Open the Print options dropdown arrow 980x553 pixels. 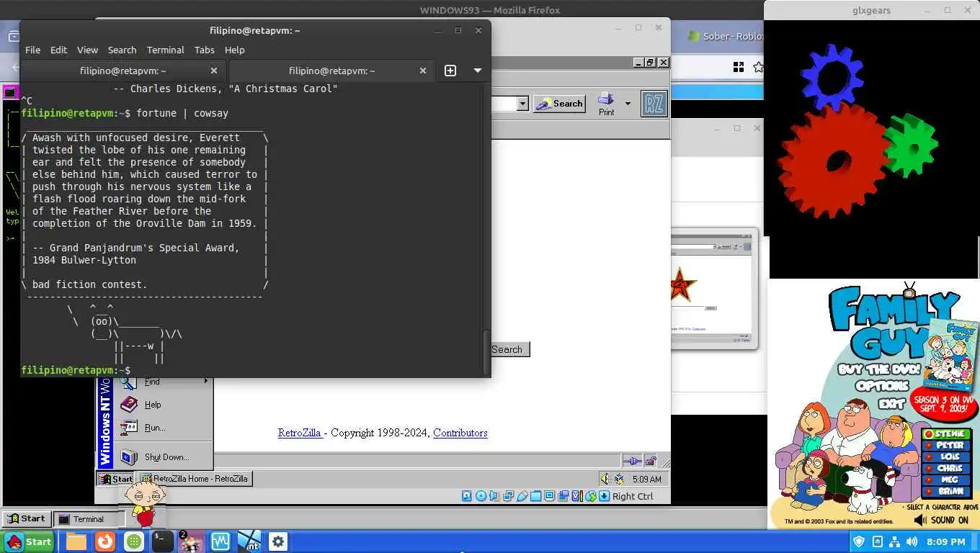628,104
